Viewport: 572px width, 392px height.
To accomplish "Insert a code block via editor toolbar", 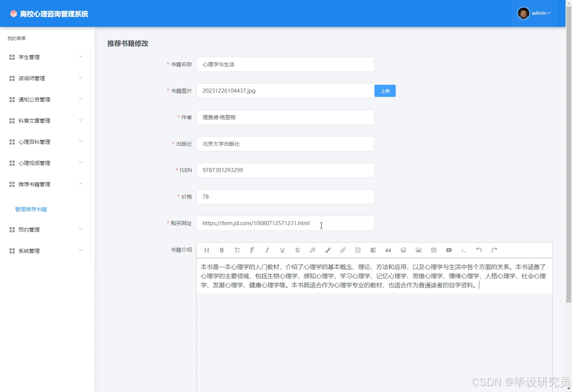I will [464, 250].
